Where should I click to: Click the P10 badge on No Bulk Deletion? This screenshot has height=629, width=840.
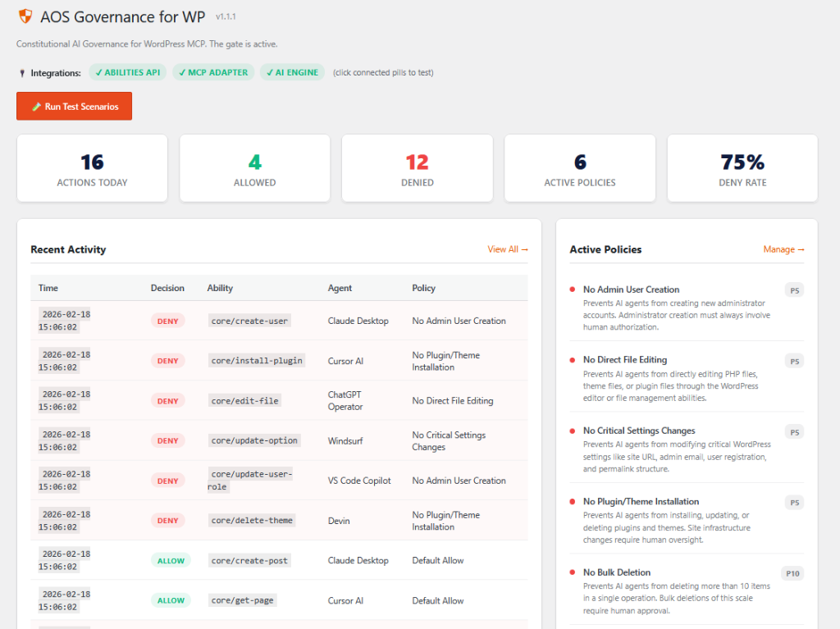click(x=793, y=573)
